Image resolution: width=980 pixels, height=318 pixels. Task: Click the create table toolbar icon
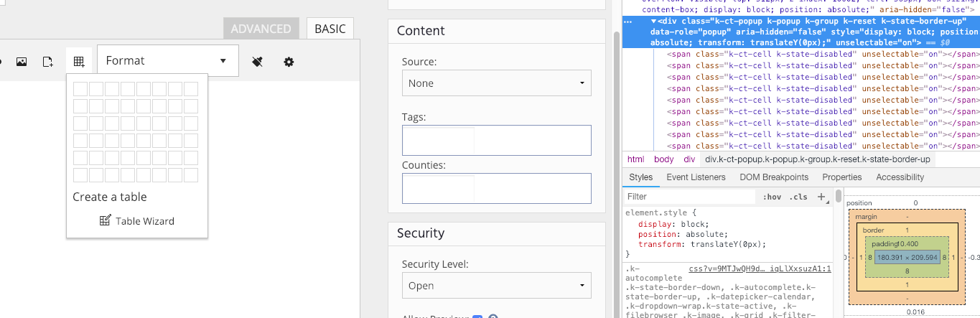pyautogui.click(x=79, y=62)
